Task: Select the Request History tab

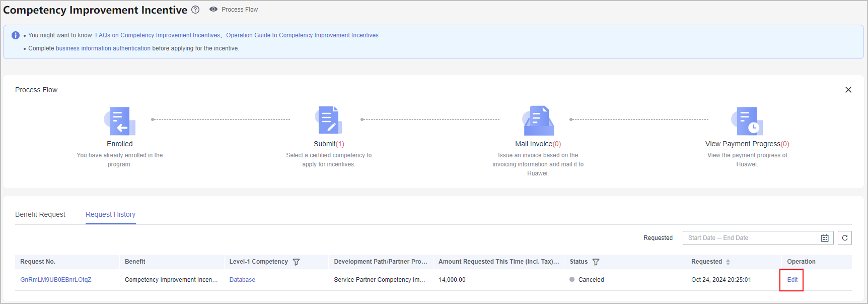Action: (110, 214)
